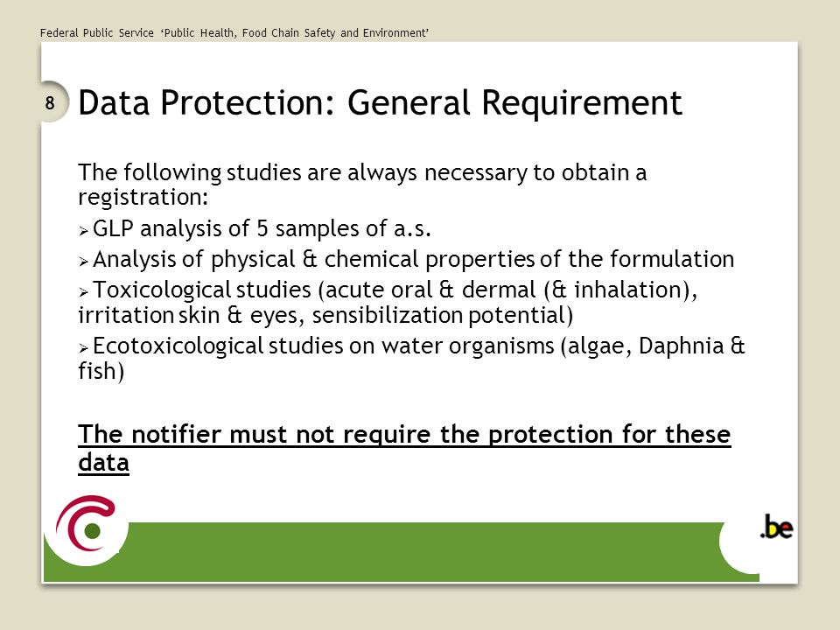The width and height of the screenshot is (840, 630).
Task: Click the GLP analysis bullet arrow
Action: click(x=83, y=231)
